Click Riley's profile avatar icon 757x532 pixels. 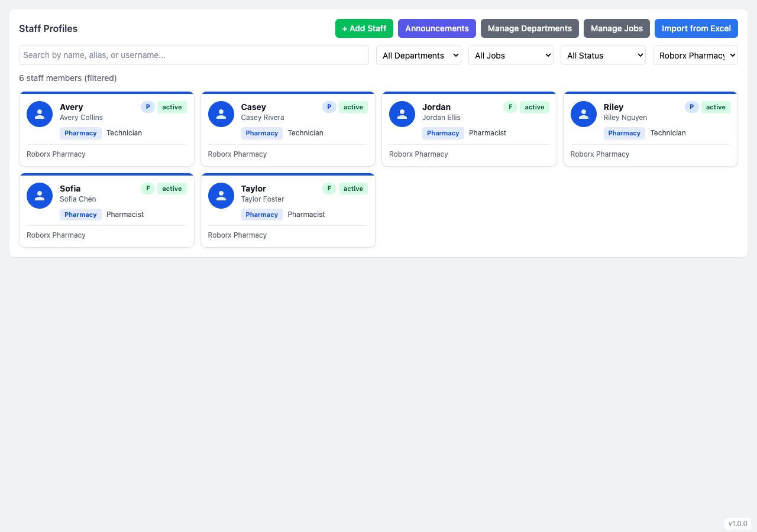[x=584, y=114]
